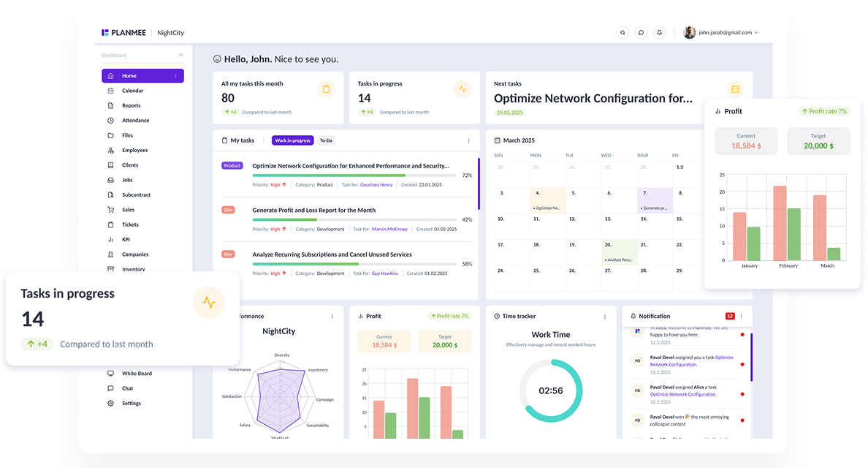Open Reports in the sidebar
The height and width of the screenshot is (468, 868).
(131, 105)
